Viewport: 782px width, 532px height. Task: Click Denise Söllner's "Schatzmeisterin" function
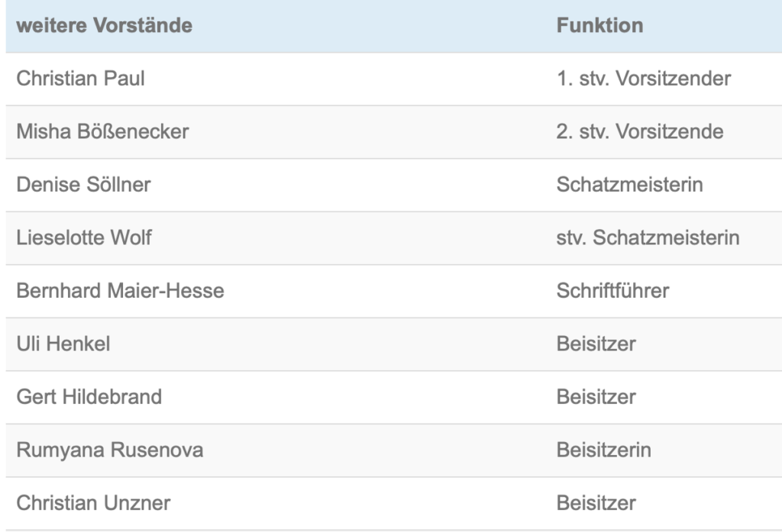click(x=630, y=185)
